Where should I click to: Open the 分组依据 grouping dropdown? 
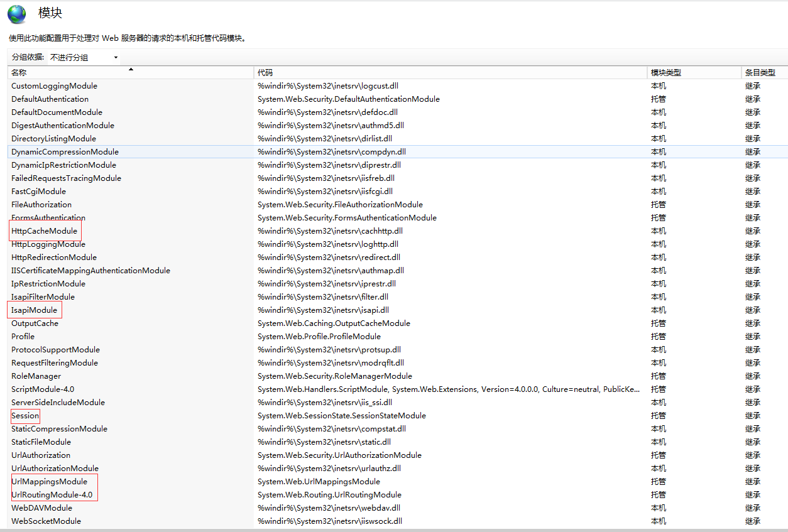(x=82, y=57)
